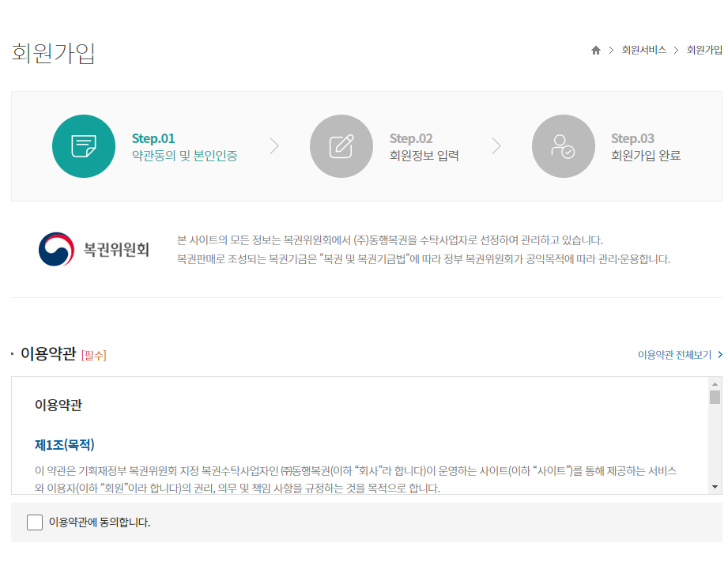
Task: Click the Step.01 document note icon
Action: point(84,146)
